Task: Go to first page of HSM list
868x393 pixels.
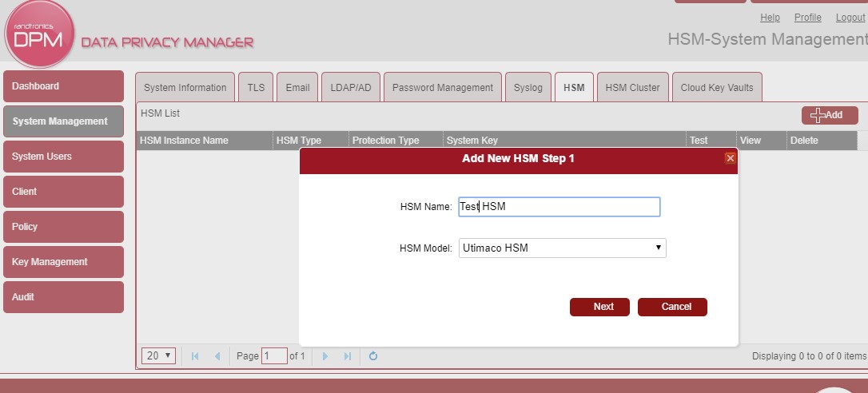Action: pyautogui.click(x=195, y=356)
